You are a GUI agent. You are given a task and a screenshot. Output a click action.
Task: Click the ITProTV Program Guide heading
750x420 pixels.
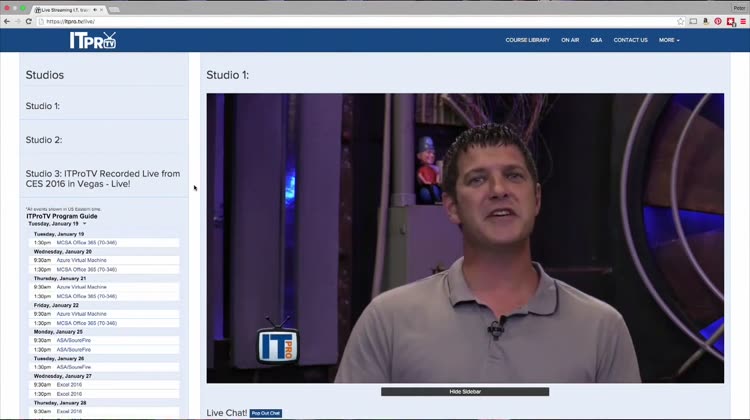62,216
